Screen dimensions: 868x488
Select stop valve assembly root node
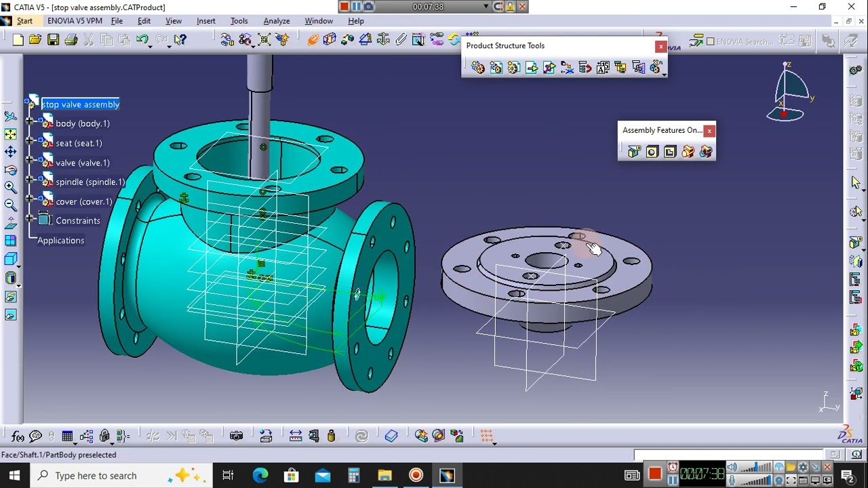[81, 104]
